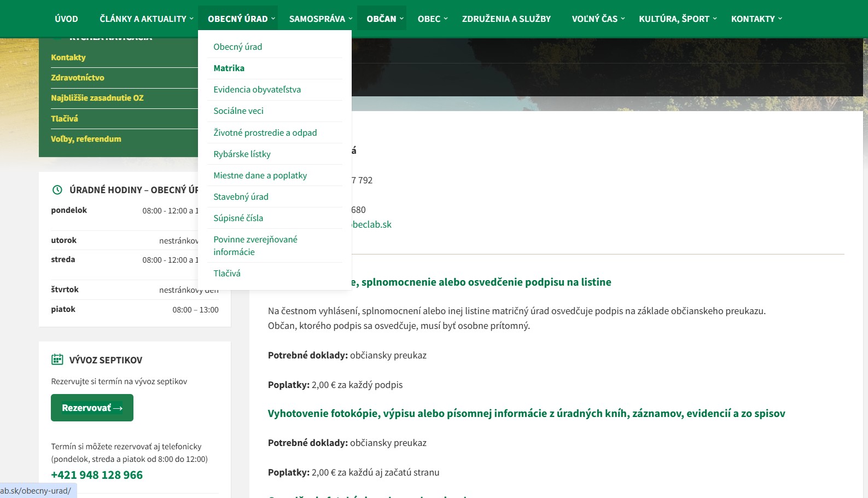The image size is (868, 498).
Task: Click the clock icon beside Úradné hodiny
Action: tap(57, 190)
